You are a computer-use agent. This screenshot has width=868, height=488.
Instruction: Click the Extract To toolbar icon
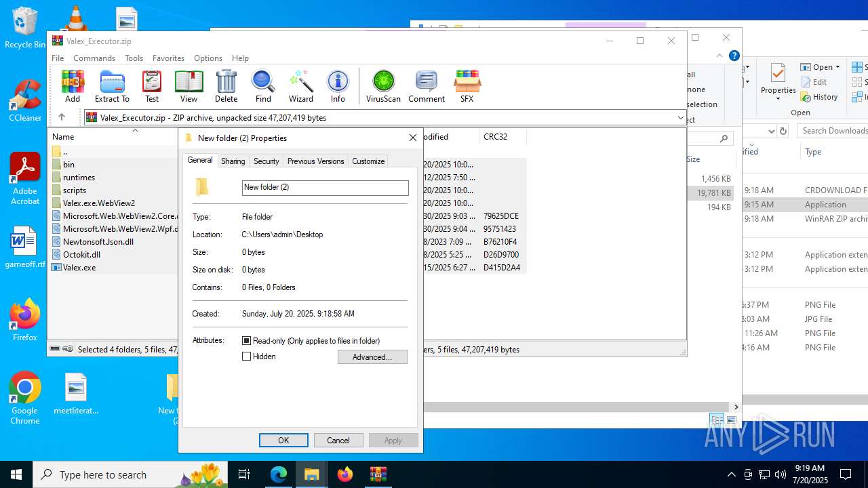(x=112, y=86)
